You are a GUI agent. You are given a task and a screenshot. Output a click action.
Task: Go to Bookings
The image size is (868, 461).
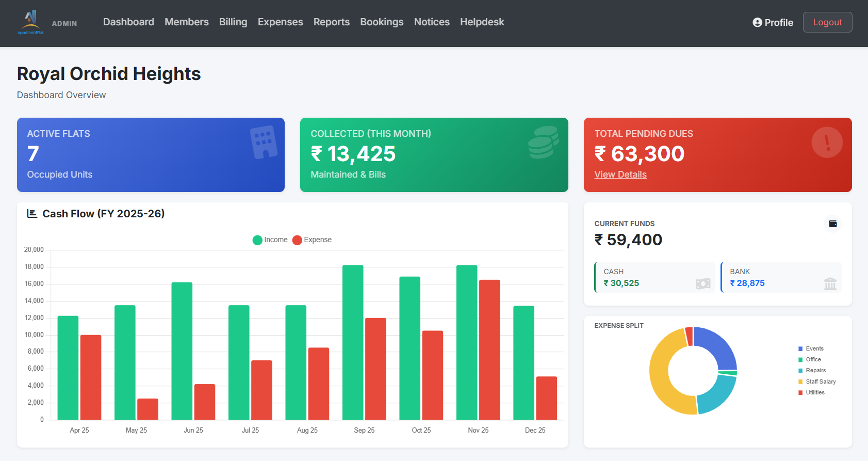tap(382, 22)
